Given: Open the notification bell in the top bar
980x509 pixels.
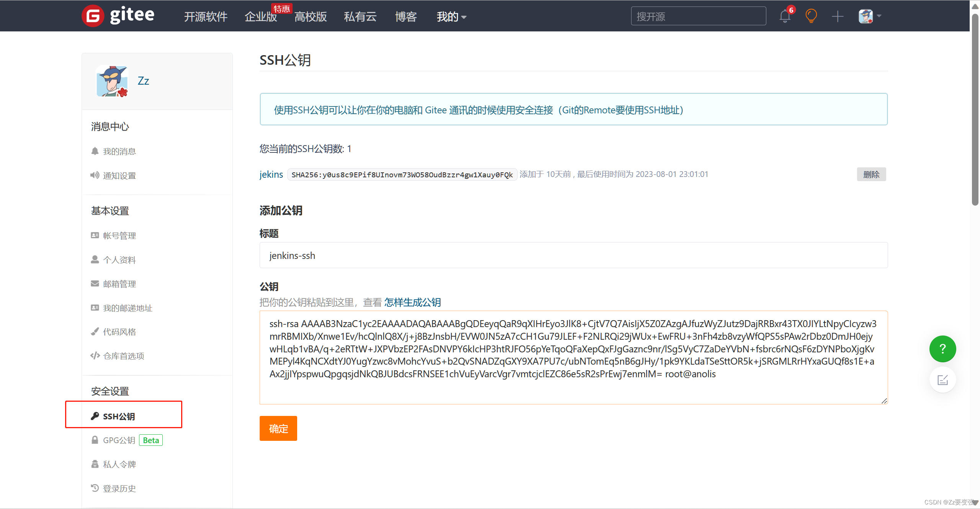Looking at the screenshot, I should (784, 16).
